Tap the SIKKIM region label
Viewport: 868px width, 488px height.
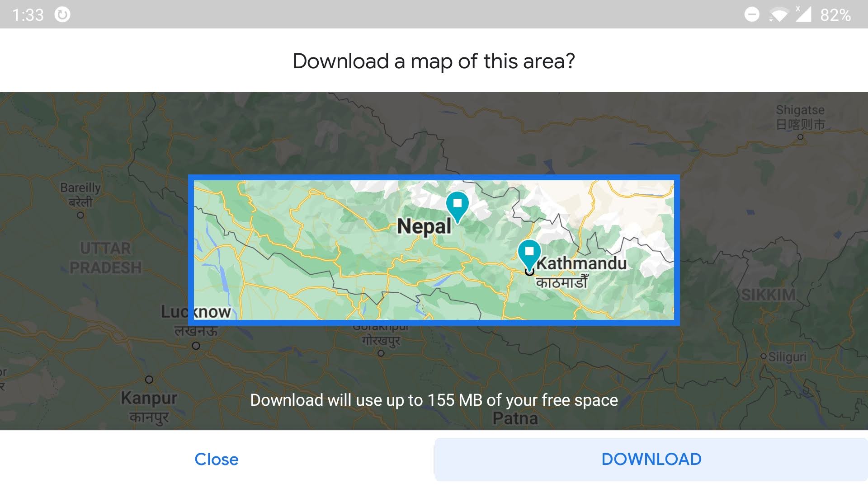(768, 295)
